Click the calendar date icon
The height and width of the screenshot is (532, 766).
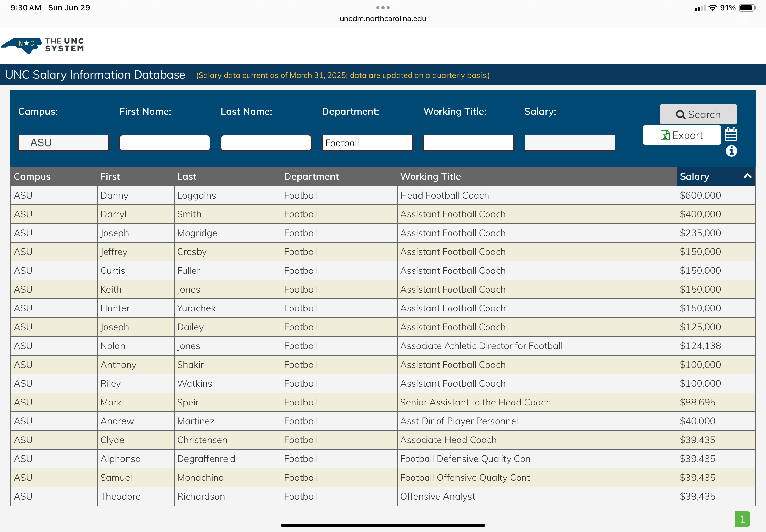coord(731,134)
